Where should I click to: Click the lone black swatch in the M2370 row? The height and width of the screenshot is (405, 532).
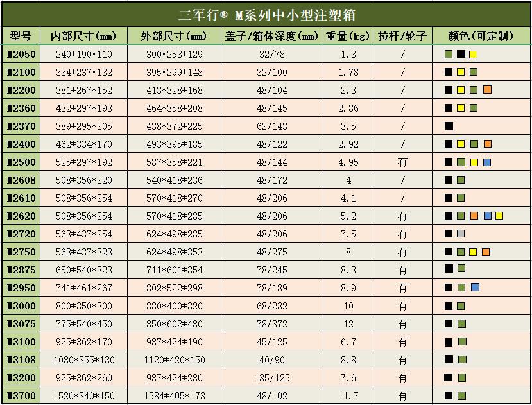pos(449,126)
